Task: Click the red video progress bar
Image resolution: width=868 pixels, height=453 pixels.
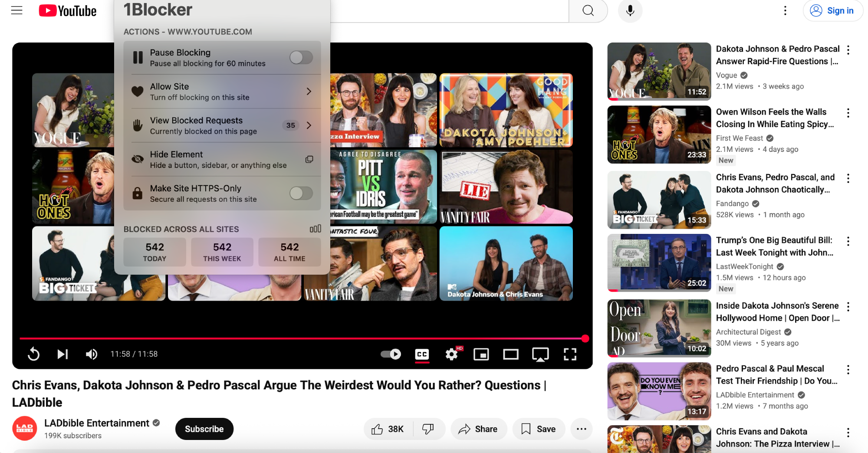Action: click(302, 338)
